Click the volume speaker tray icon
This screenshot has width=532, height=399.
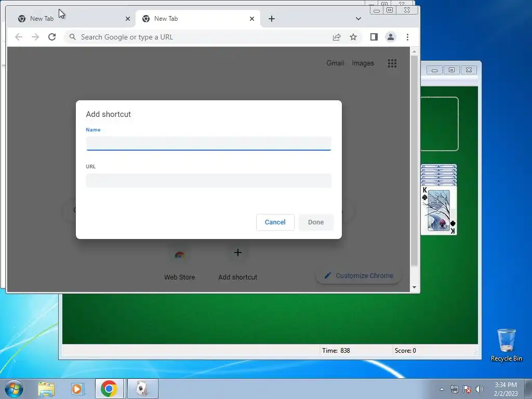pos(480,389)
